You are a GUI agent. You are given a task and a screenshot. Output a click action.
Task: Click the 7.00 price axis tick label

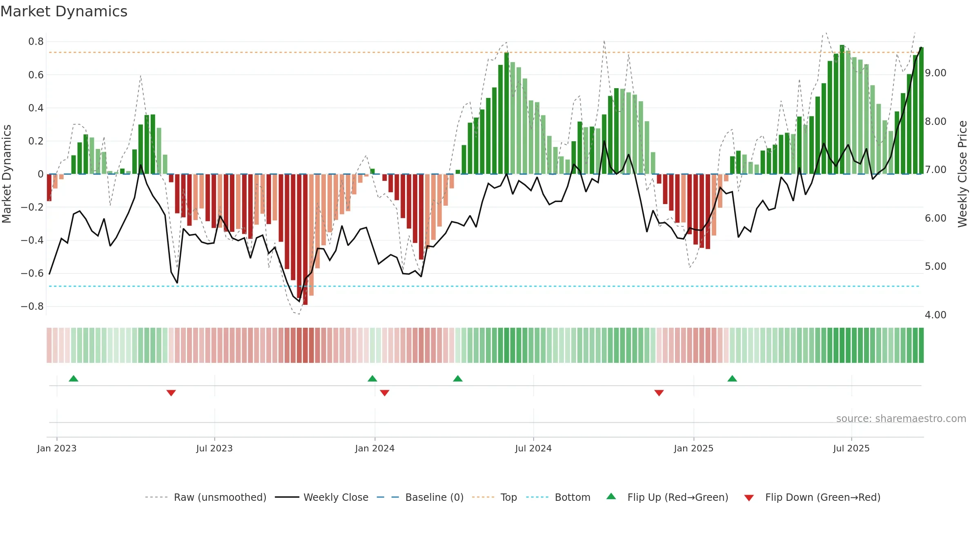tap(935, 170)
